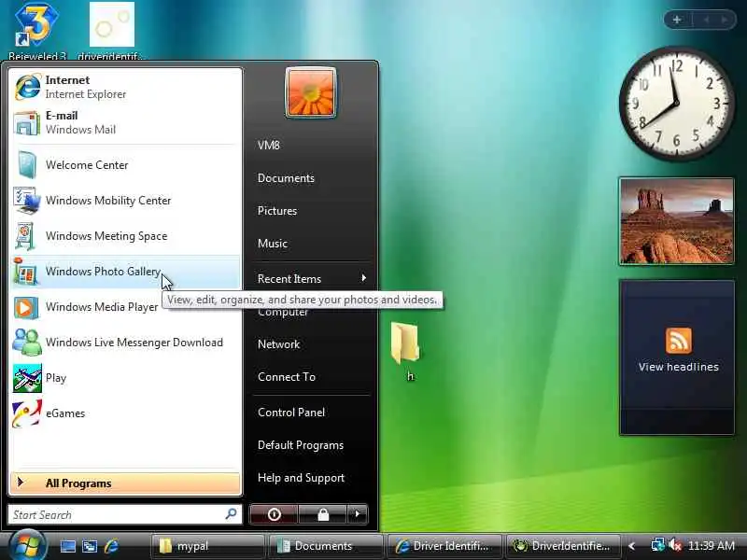This screenshot has width=747, height=560.
Task: Open Internet Explorer from Start menu
Action: (125, 87)
